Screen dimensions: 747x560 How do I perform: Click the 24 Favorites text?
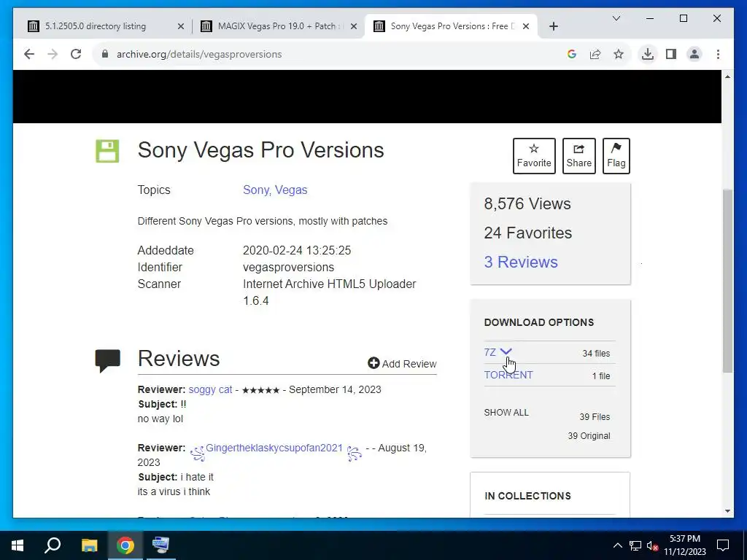click(x=528, y=233)
